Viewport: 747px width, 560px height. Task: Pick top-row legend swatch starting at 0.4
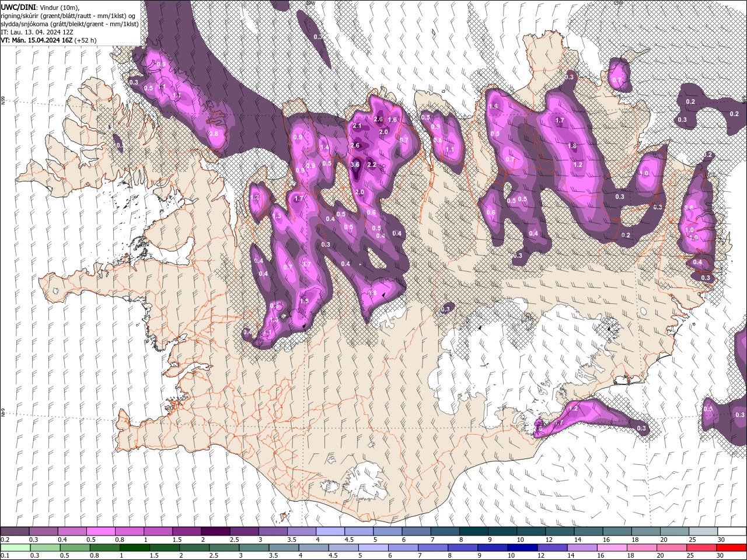click(x=72, y=531)
